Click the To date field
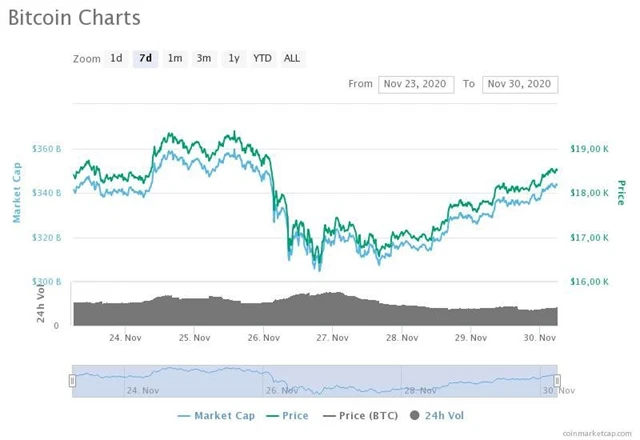640x440 pixels. coord(520,84)
